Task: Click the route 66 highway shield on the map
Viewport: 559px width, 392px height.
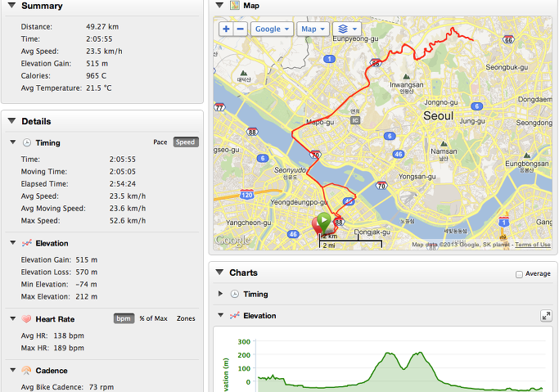Action: (508, 39)
